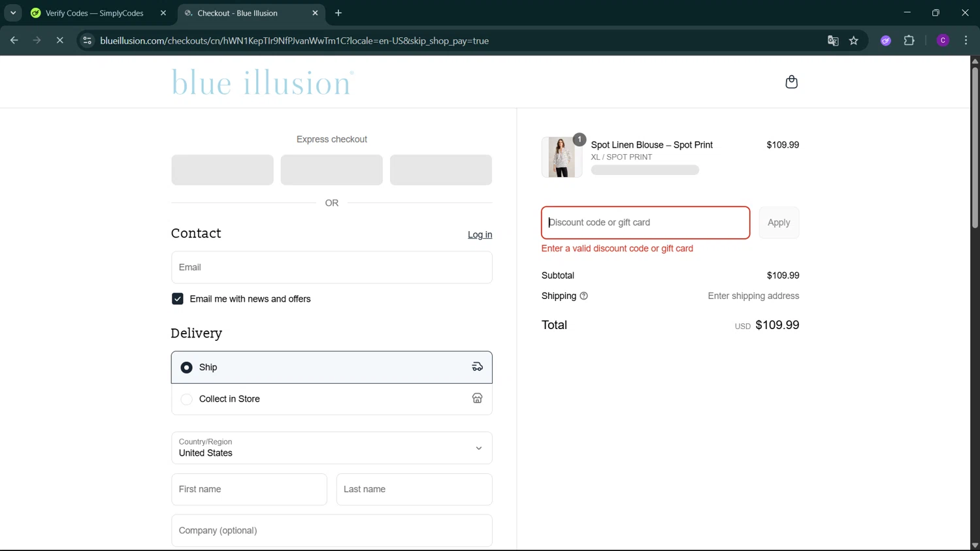Image resolution: width=980 pixels, height=551 pixels.
Task: Click the error 'Enter a valid discount code' message
Action: [x=617, y=249]
